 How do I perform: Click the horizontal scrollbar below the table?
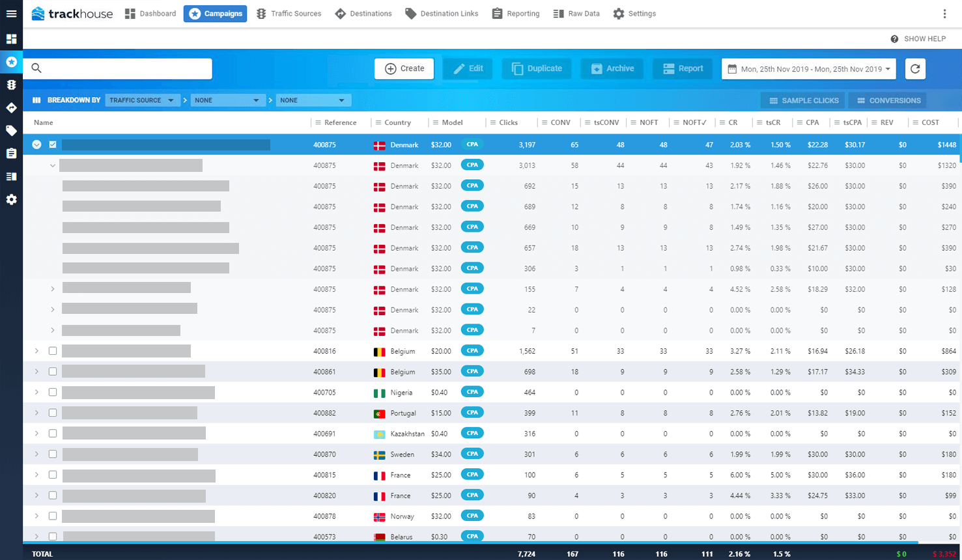coord(470,542)
